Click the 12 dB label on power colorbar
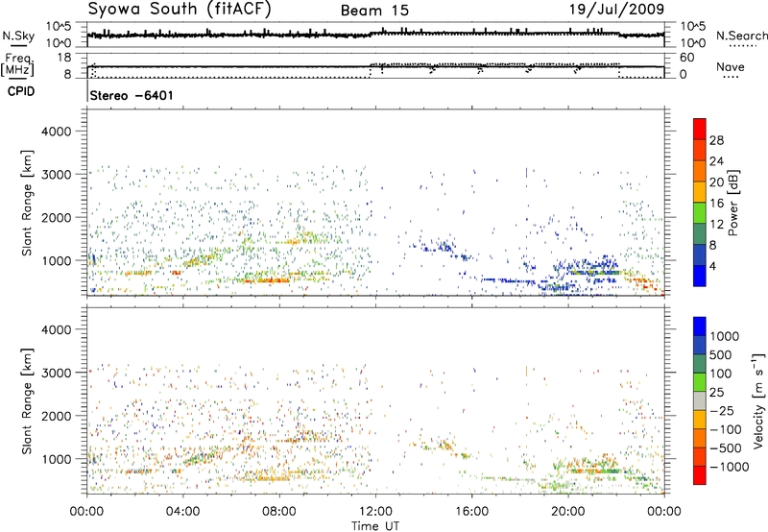The width and height of the screenshot is (768, 532). pyautogui.click(x=716, y=225)
